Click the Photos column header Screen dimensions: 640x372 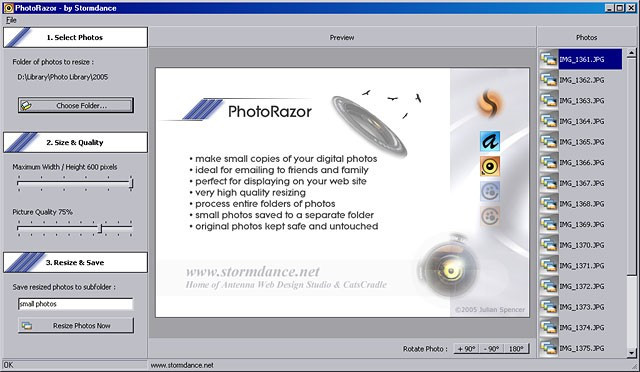586,38
